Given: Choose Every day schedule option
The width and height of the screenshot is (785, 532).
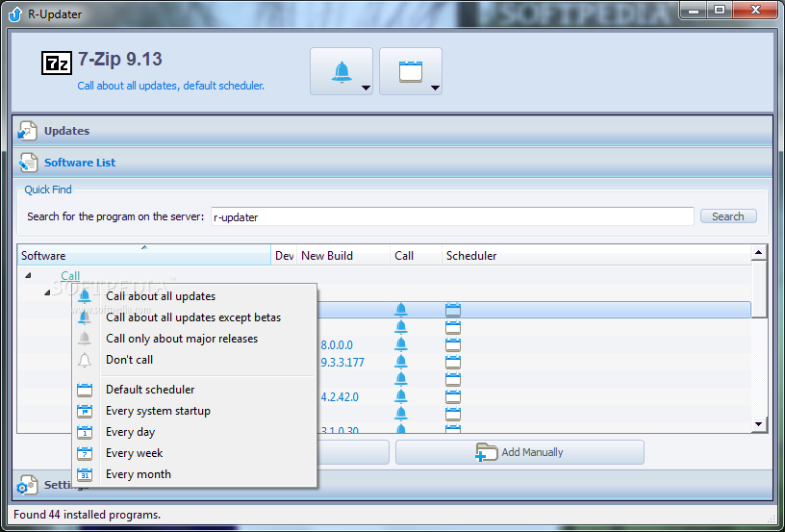Looking at the screenshot, I should [194, 432].
